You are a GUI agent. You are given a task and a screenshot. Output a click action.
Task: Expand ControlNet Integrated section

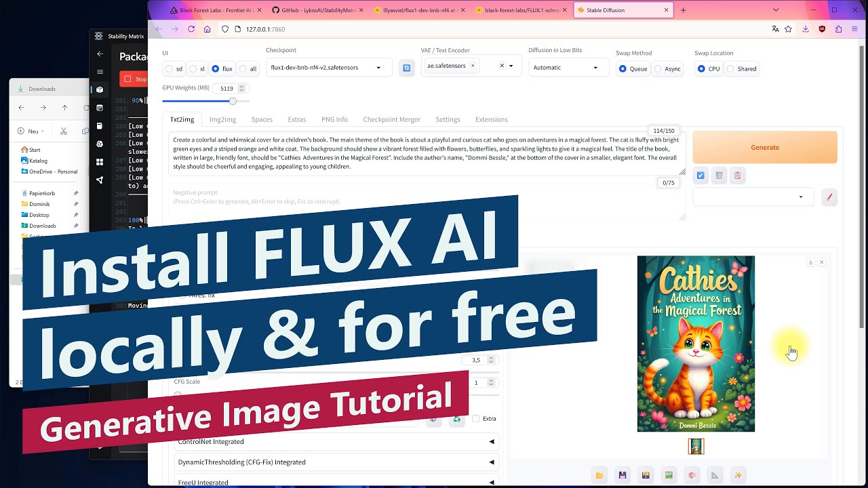(336, 441)
